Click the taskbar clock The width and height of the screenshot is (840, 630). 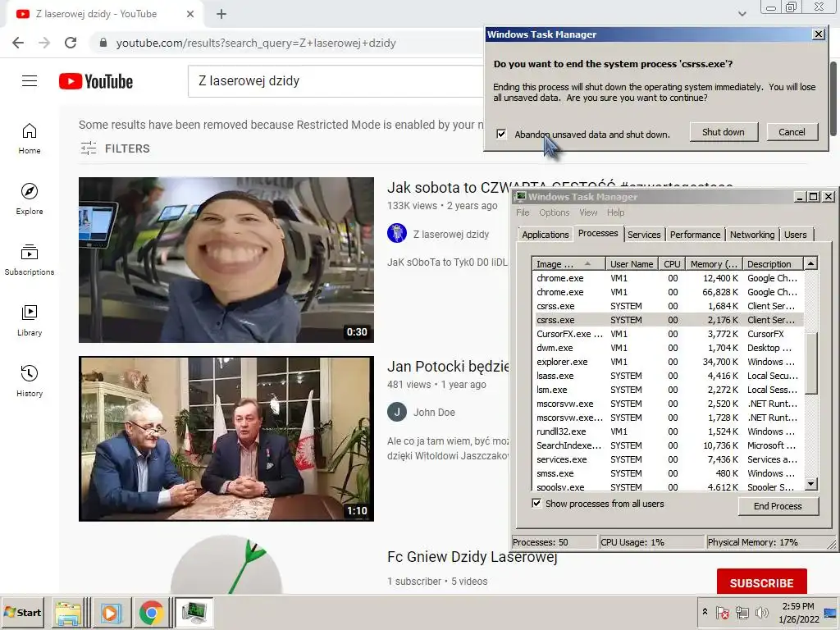click(798, 612)
